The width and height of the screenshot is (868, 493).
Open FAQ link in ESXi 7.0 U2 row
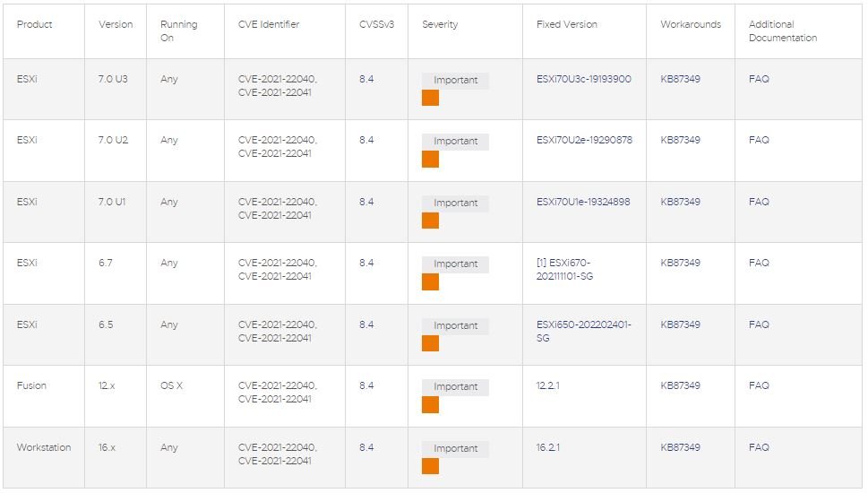pos(759,140)
